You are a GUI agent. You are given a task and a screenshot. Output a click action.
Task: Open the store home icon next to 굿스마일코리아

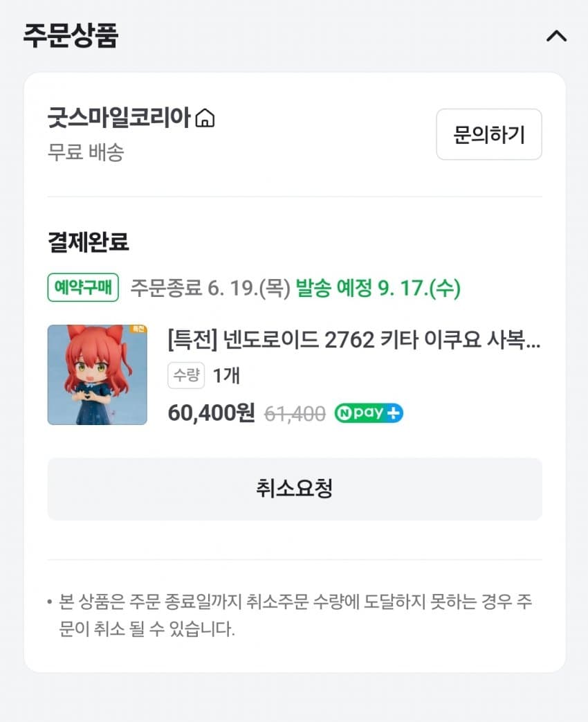205,119
